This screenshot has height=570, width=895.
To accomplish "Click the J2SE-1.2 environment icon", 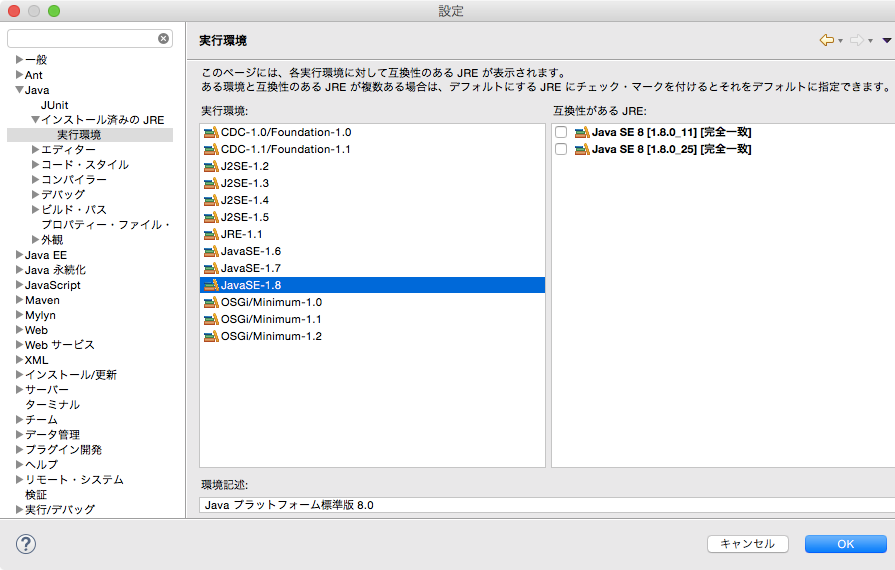I will (x=211, y=167).
